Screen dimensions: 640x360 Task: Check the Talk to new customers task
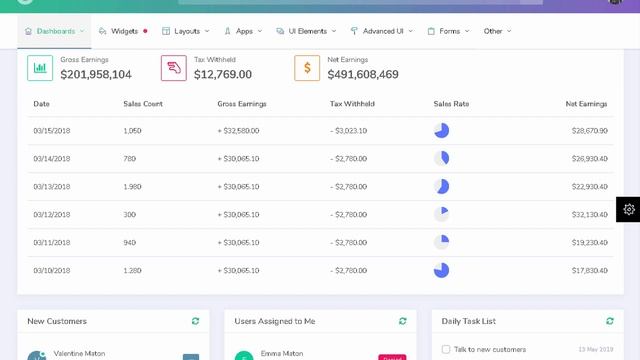coord(446,349)
